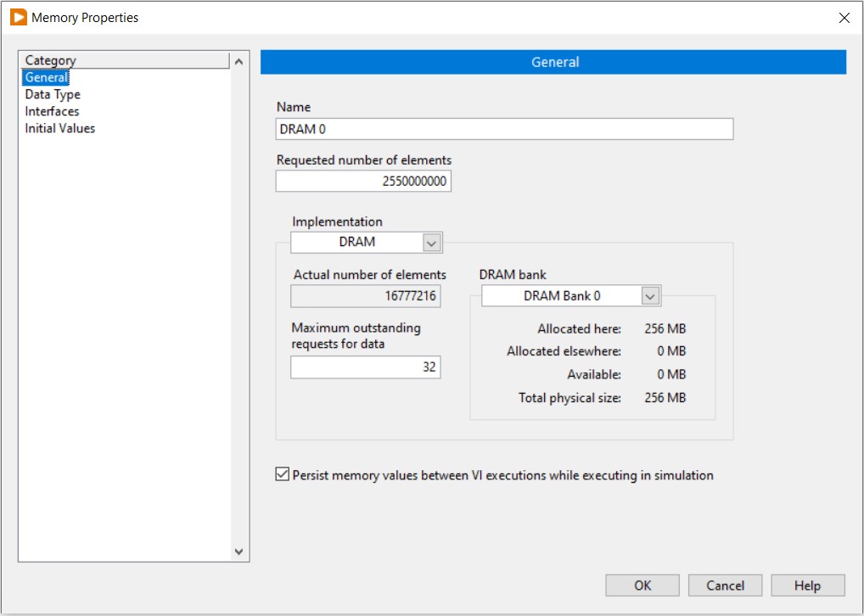Click the category list scroll down arrow

pos(239,552)
